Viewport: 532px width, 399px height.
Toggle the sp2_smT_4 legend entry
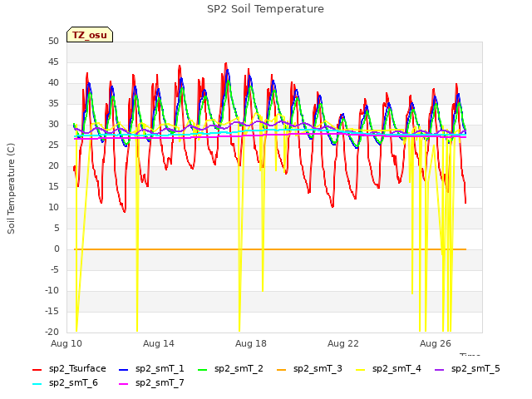click(x=388, y=369)
